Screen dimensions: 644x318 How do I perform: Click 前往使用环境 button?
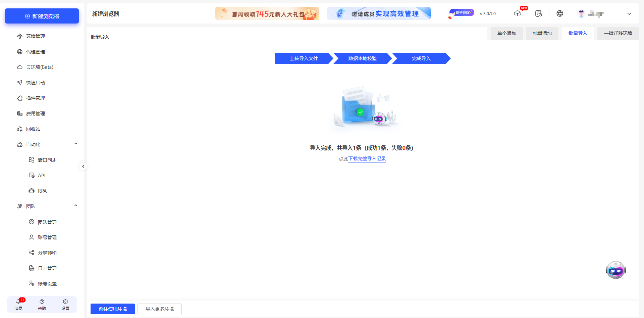112,309
